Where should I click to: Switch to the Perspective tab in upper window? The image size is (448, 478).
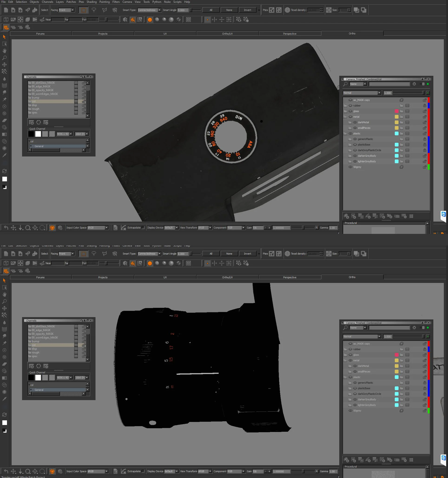click(290, 34)
